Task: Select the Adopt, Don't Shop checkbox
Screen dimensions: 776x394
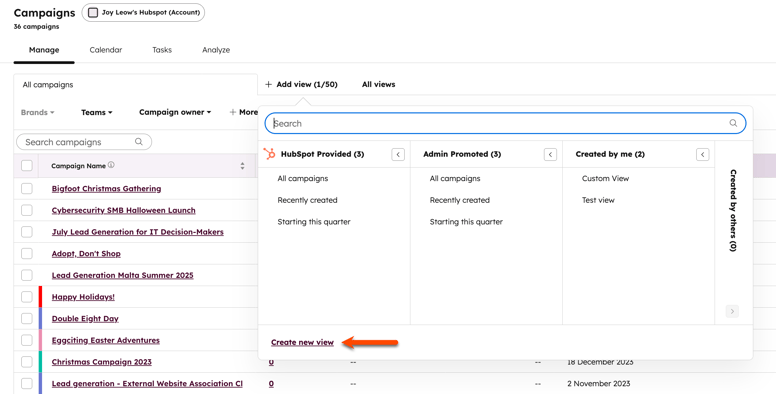Action: click(x=27, y=253)
